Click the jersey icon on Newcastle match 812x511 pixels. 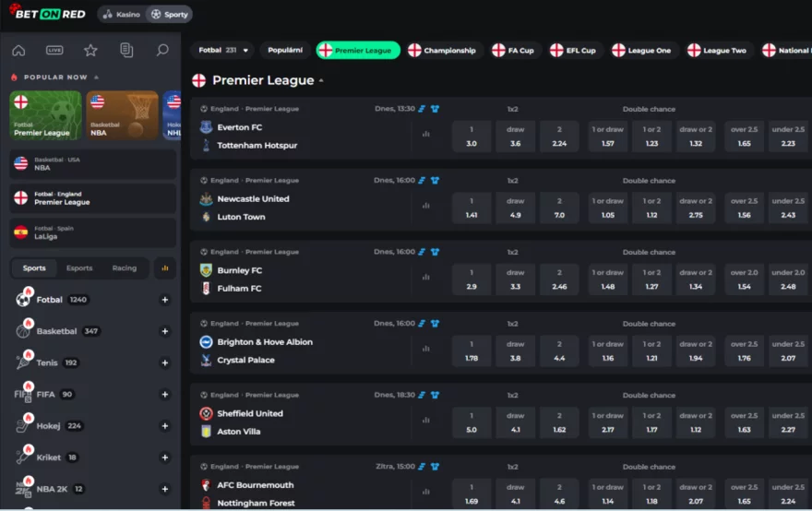435,180
